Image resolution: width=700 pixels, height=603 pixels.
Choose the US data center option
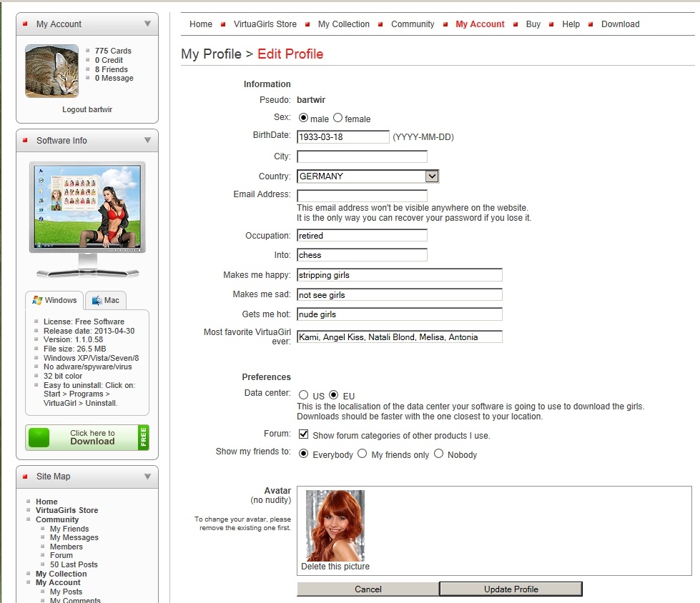(x=303, y=395)
